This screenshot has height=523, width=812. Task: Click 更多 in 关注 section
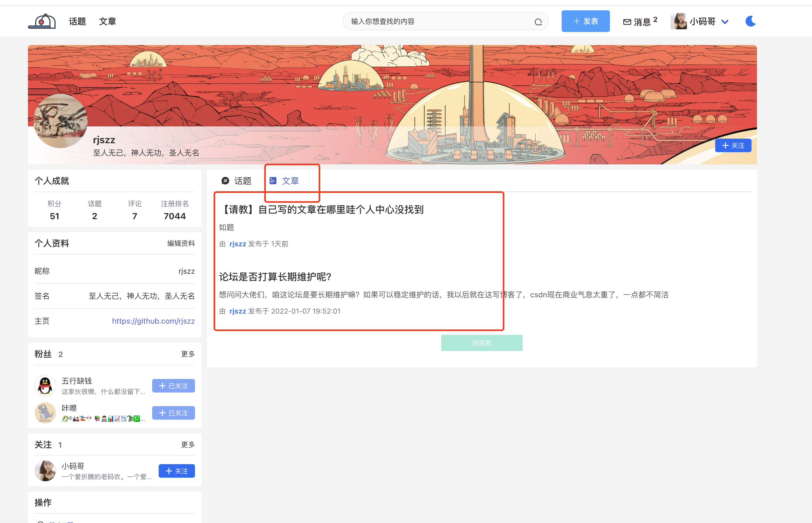pyautogui.click(x=188, y=445)
